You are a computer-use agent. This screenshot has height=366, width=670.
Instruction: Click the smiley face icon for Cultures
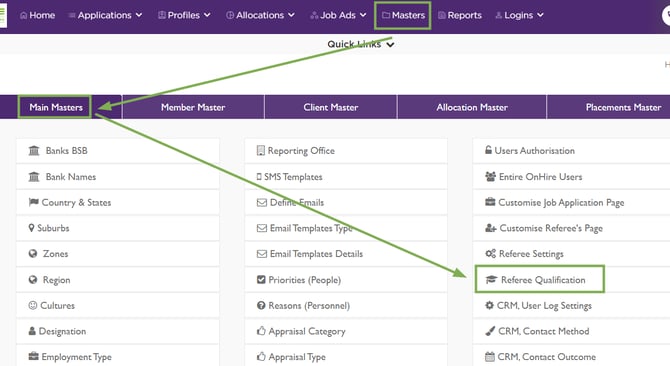pyautogui.click(x=32, y=305)
